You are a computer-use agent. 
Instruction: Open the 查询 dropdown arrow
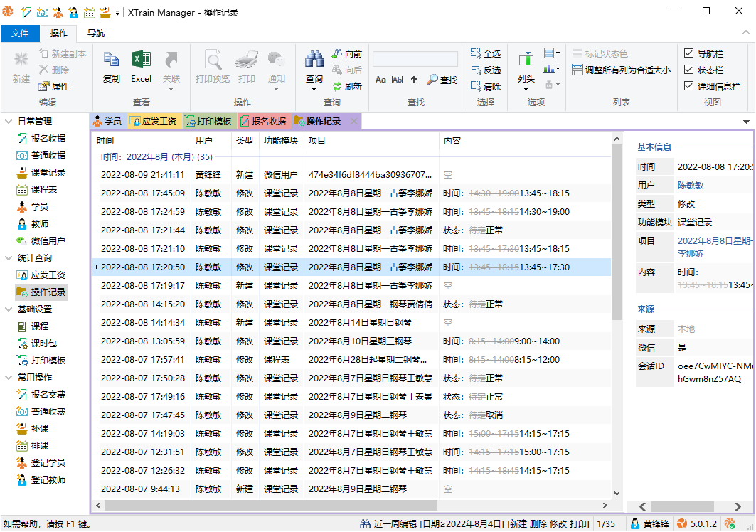(x=314, y=89)
